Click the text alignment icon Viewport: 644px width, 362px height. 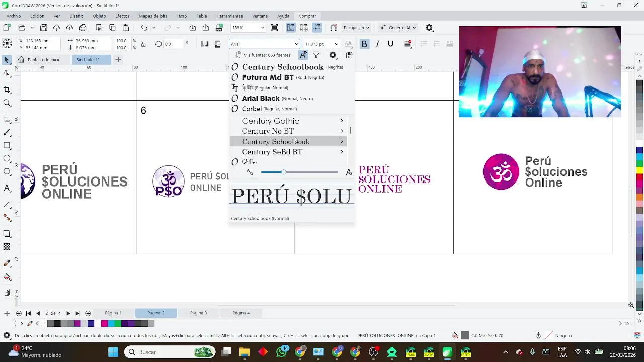pos(408,44)
